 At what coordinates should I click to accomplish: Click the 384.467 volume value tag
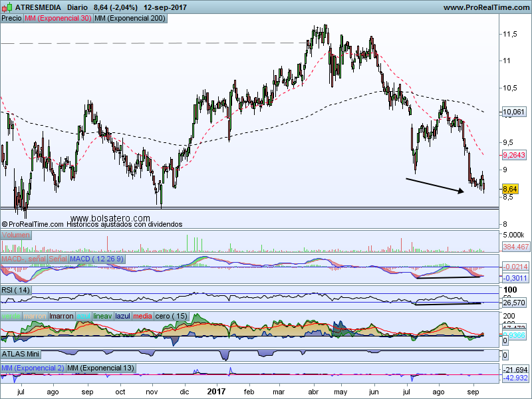[x=515, y=247]
